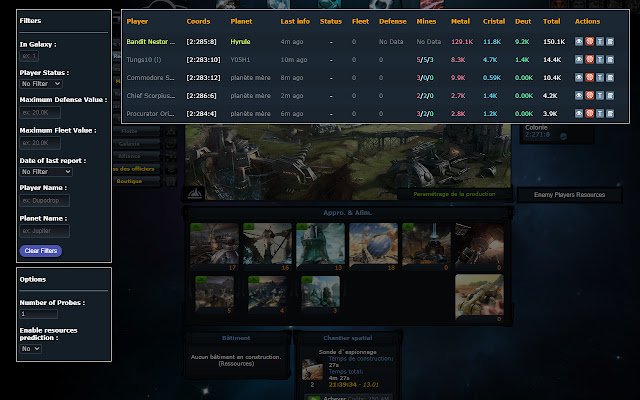Click player name Bandit Nestor ...
Image resolution: width=640 pixels, height=400 pixels.
pos(151,41)
